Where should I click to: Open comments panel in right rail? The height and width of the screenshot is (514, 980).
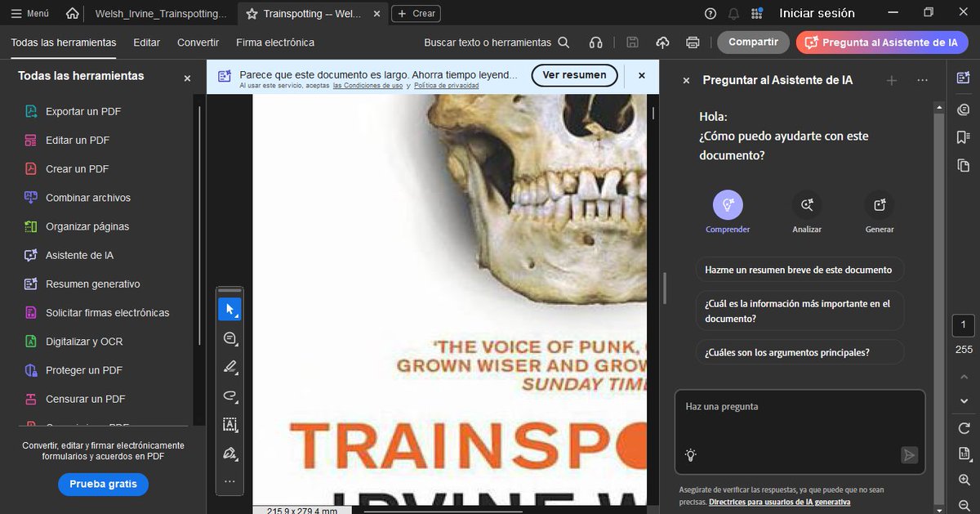(x=963, y=108)
